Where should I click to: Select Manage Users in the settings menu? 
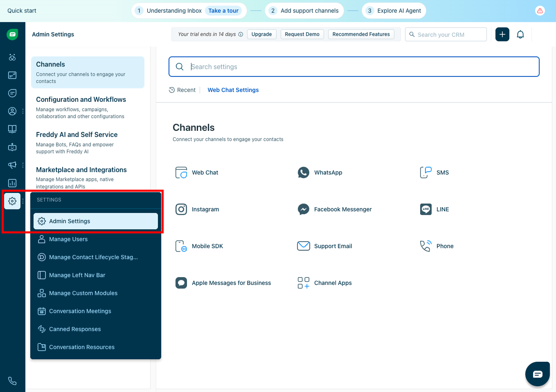click(96, 239)
